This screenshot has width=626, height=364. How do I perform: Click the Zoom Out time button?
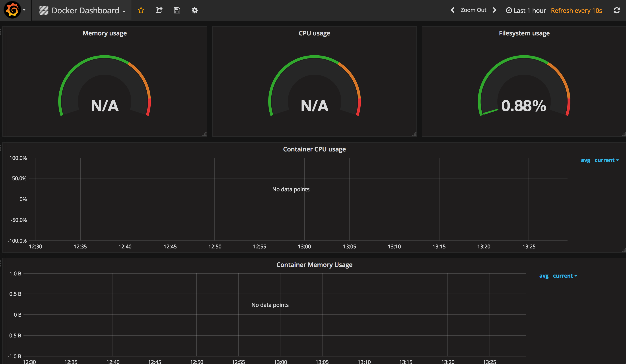(x=473, y=10)
